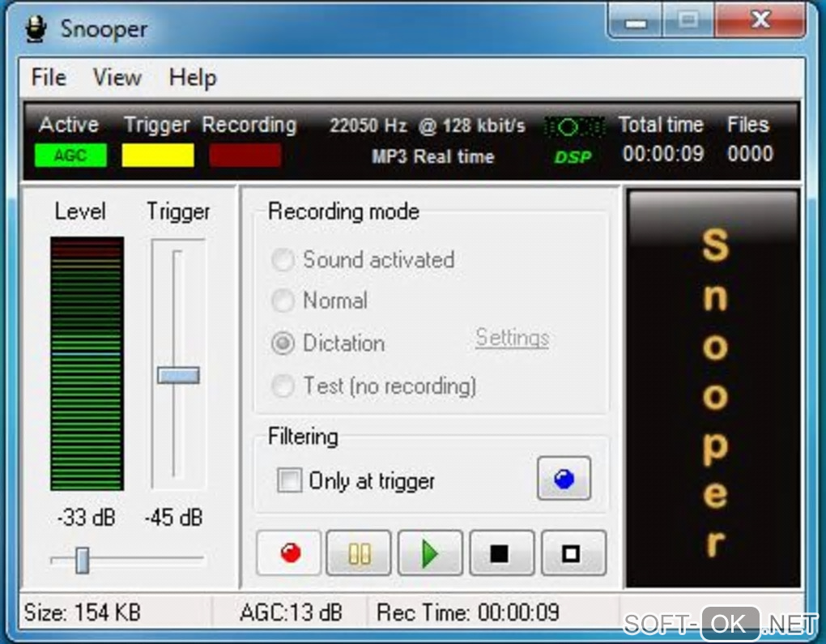Stop with the solid black square button
Viewport: 826px width, 644px height.
click(x=501, y=552)
